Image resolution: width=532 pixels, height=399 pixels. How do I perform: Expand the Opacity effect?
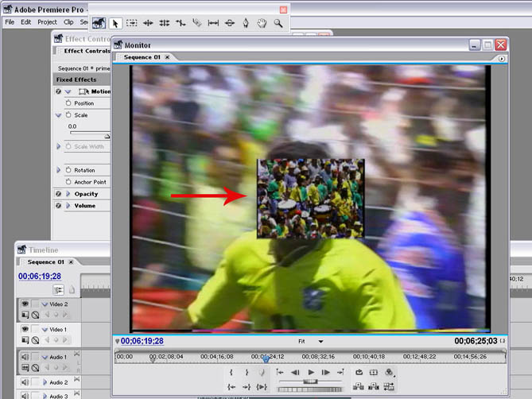[68, 194]
